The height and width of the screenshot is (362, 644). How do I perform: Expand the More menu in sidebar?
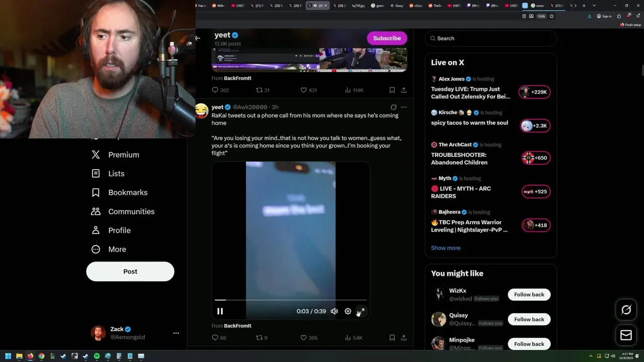click(x=109, y=249)
